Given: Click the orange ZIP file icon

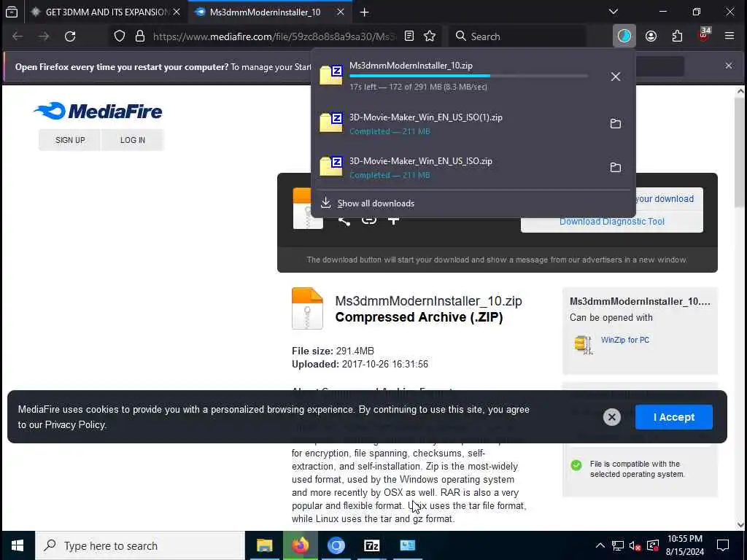Looking at the screenshot, I should pyautogui.click(x=307, y=308).
